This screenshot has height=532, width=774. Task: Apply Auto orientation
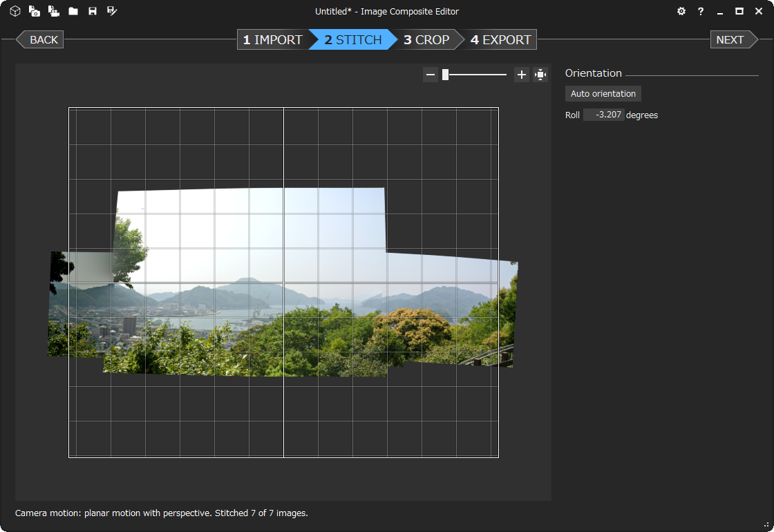point(603,94)
